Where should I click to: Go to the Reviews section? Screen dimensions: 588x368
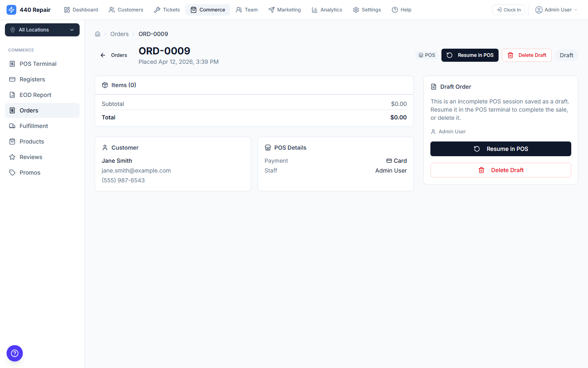[x=31, y=157]
